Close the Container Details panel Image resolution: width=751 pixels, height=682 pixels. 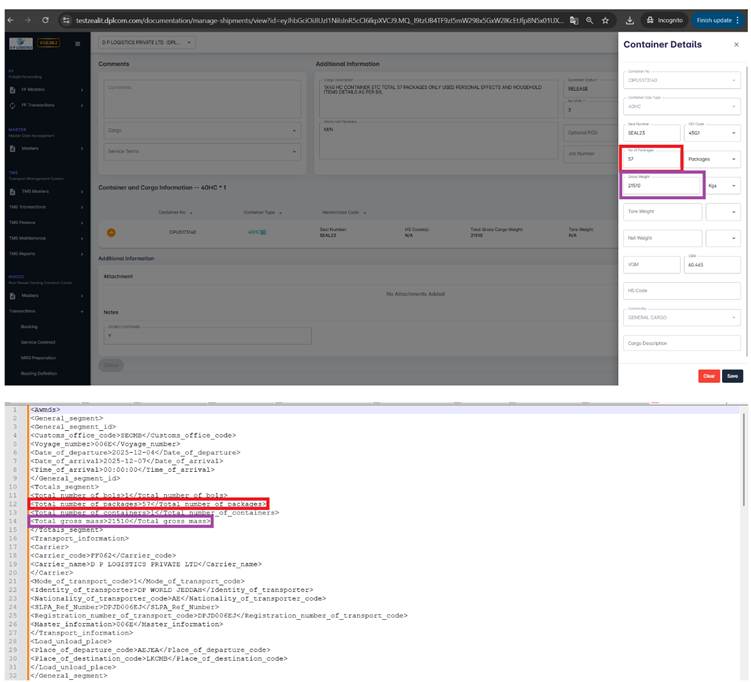[x=736, y=45]
